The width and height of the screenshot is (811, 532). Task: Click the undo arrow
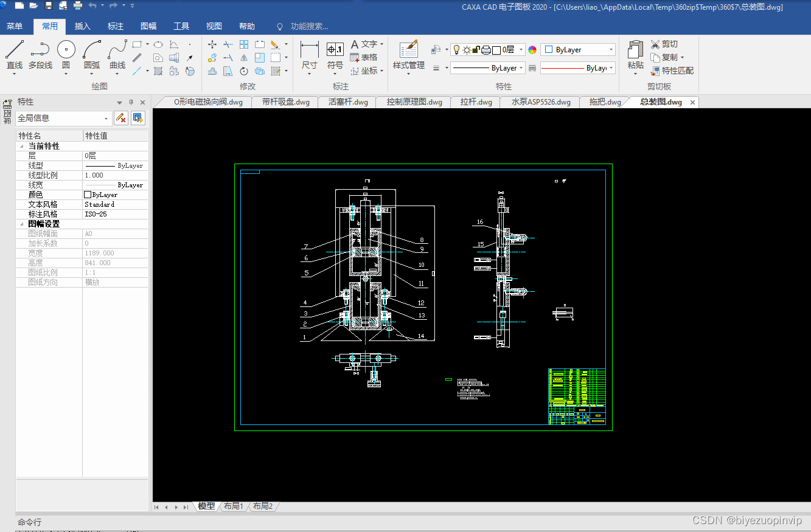pyautogui.click(x=92, y=6)
